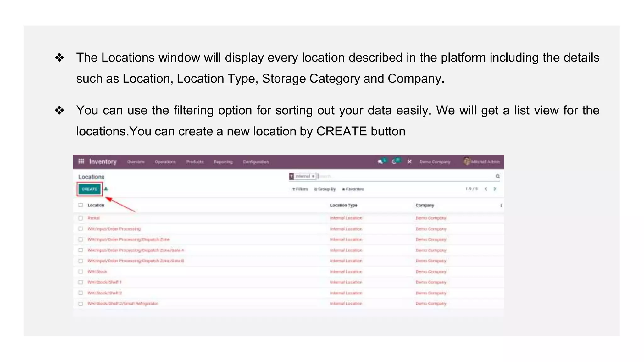Check the Dispatch Zone/Gate A checkbox
Image resolution: width=644 pixels, height=362 pixels.
80,250
